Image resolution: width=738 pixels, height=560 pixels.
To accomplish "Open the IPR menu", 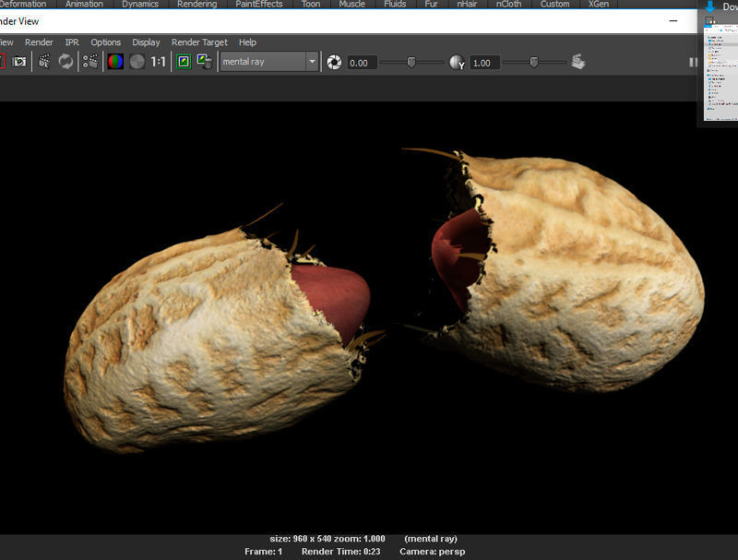I will (72, 42).
